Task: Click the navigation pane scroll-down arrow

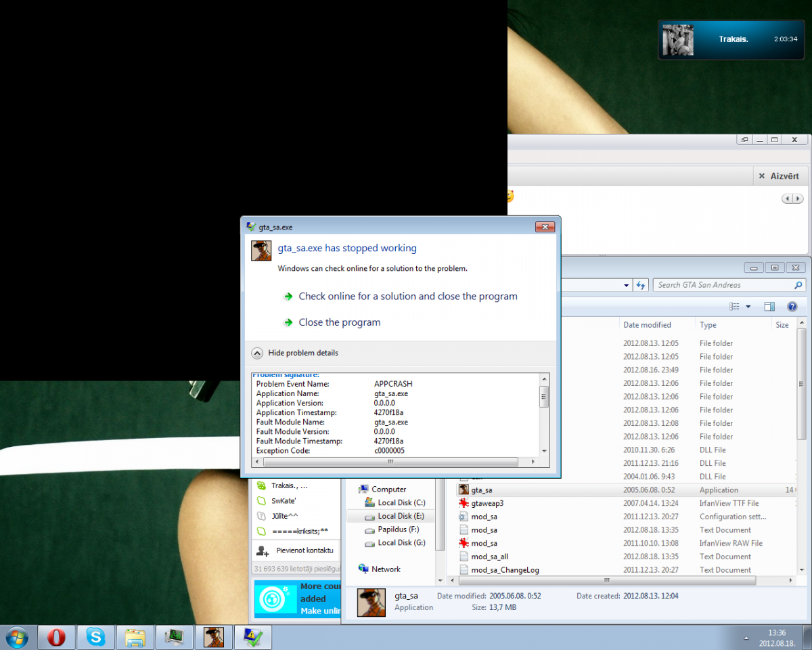Action: (x=441, y=580)
